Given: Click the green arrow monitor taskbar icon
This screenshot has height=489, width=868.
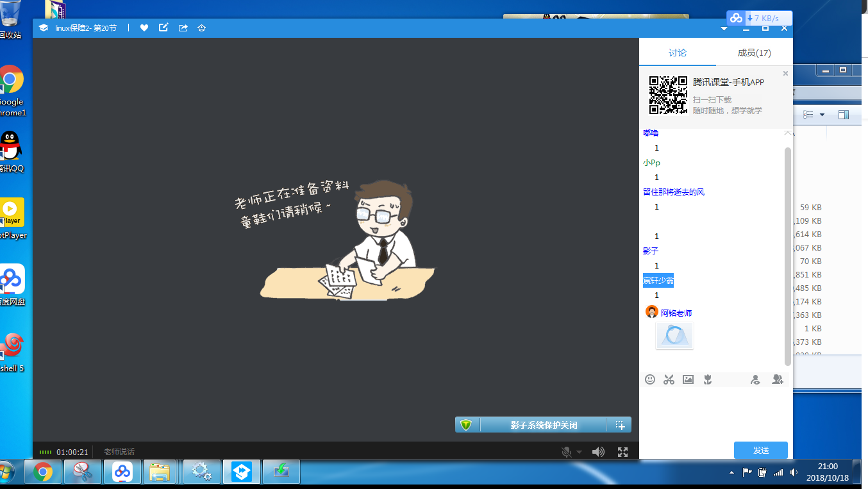Looking at the screenshot, I should coord(281,473).
